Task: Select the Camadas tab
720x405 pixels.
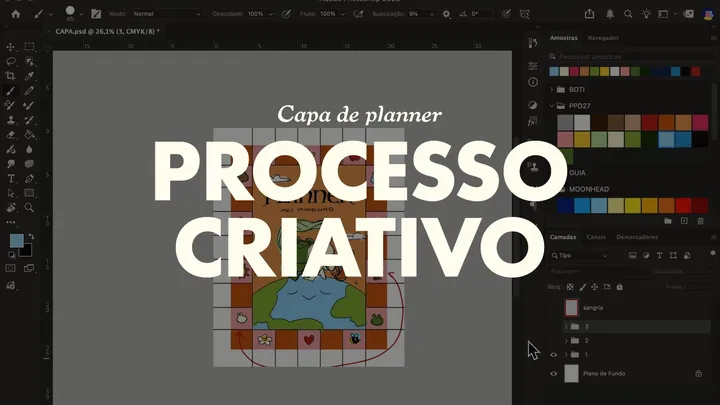Action: pos(563,237)
